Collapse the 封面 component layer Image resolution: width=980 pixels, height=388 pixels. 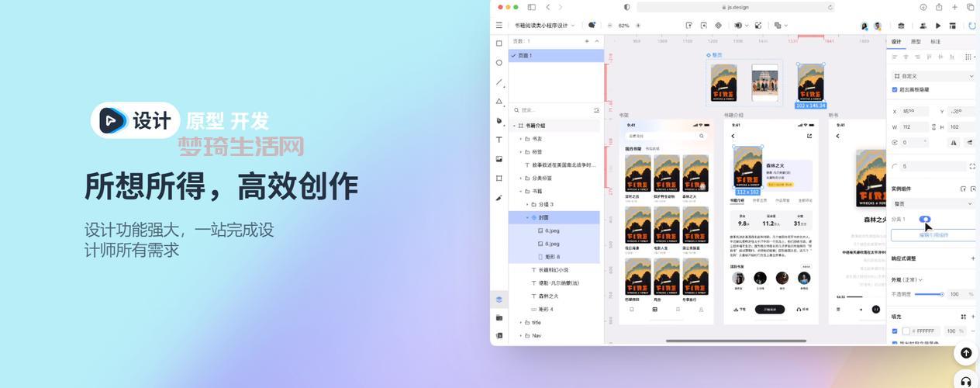point(527,217)
